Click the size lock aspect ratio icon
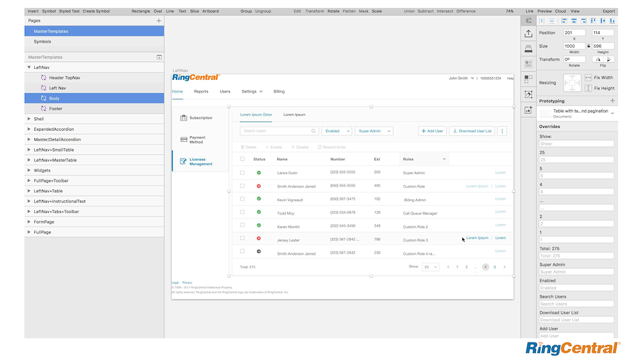The height and width of the screenshot is (362, 644). click(588, 46)
